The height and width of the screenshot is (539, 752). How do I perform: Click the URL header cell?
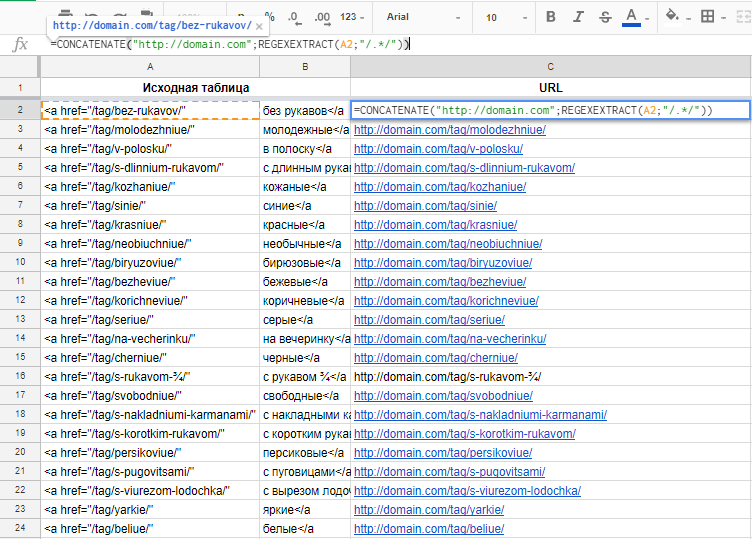[551, 88]
